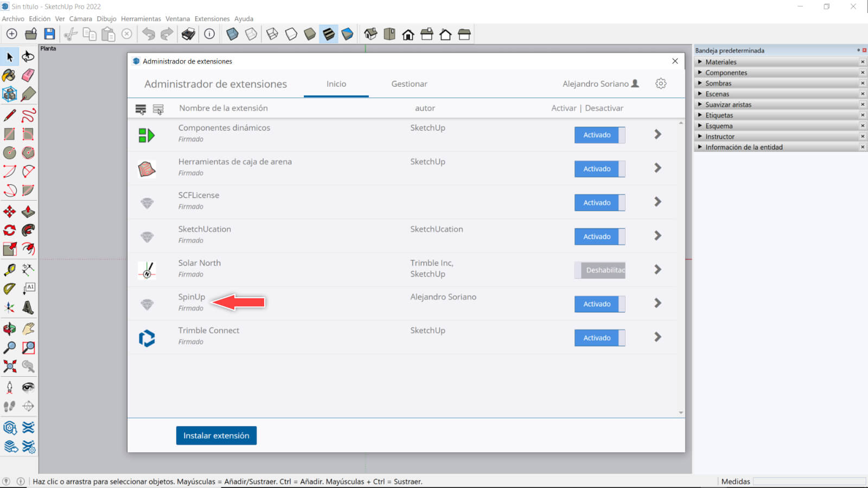Switch to the Gestionar tab

pos(409,84)
